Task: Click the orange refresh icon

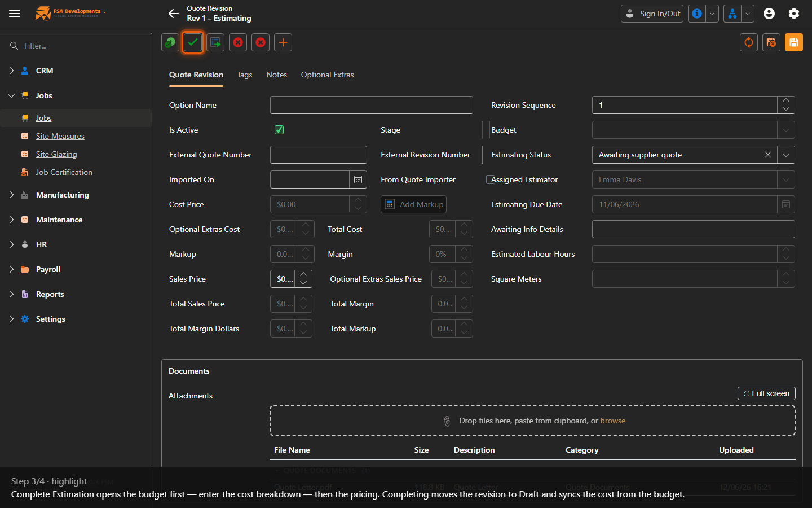Action: (x=749, y=42)
